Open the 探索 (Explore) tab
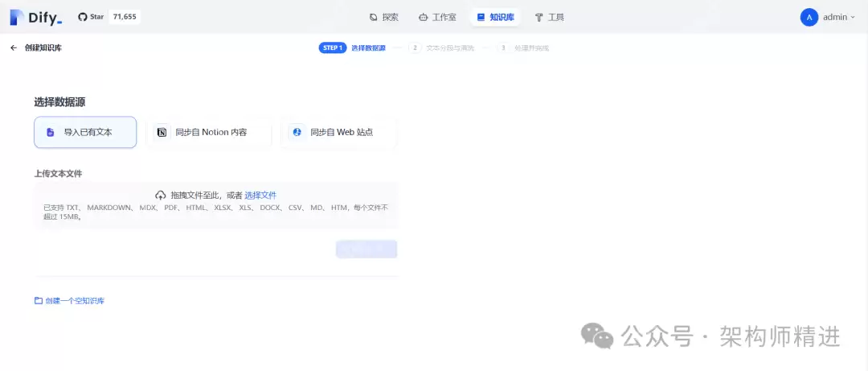Image resolution: width=868 pixels, height=371 pixels. coord(383,17)
